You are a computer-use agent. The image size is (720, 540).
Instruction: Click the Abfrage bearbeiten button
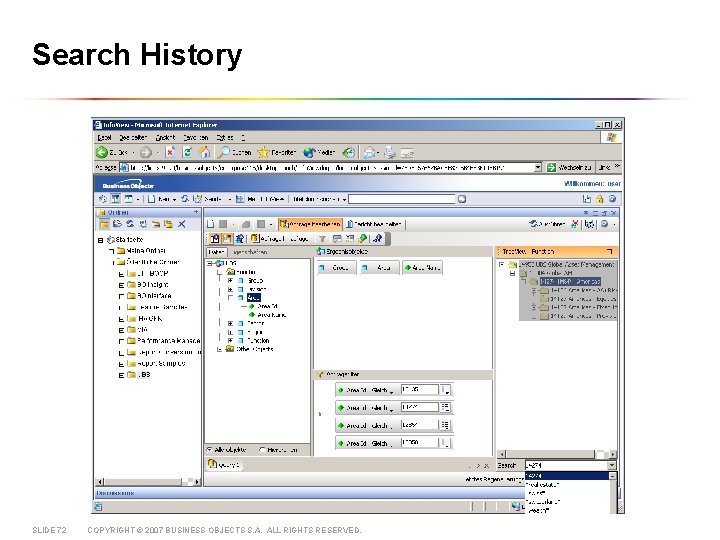[x=310, y=224]
